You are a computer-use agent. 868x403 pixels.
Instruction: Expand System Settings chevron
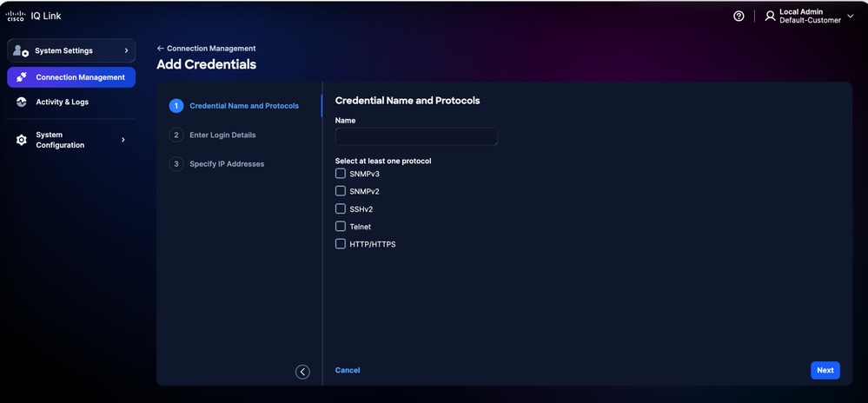[126, 51]
